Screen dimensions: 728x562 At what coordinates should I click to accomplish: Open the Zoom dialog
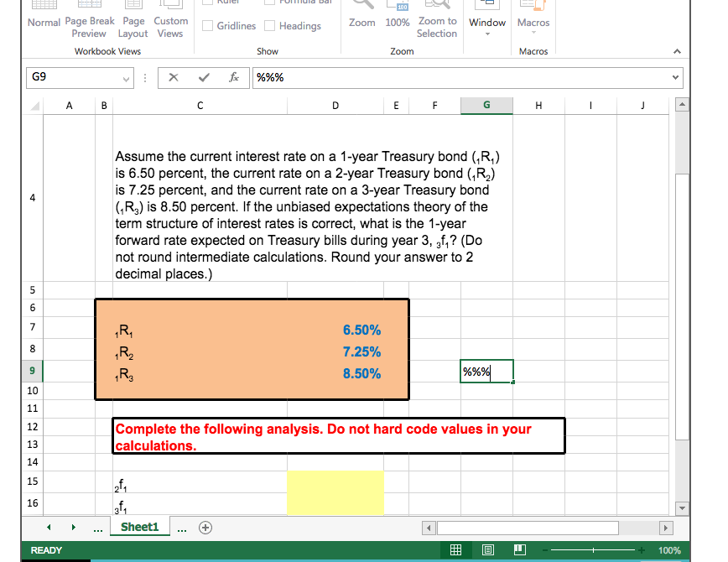point(361,15)
